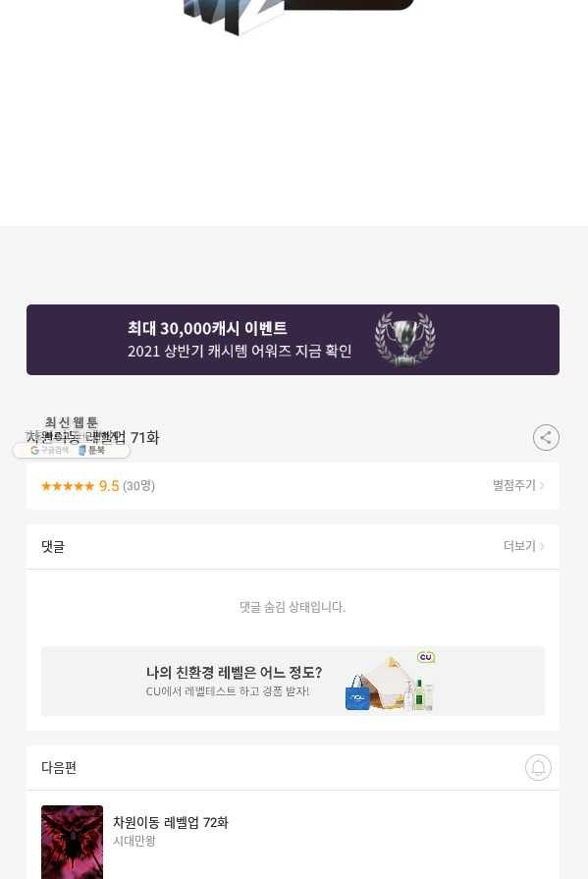Open episode 72 cover thumbnail
Viewport: 588px width, 879px height.
point(72,842)
